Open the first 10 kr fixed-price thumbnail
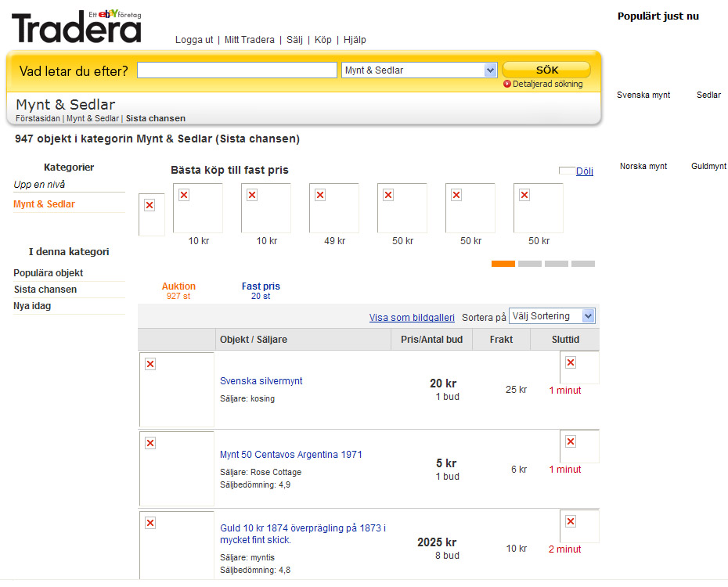The image size is (728, 587). click(x=198, y=208)
